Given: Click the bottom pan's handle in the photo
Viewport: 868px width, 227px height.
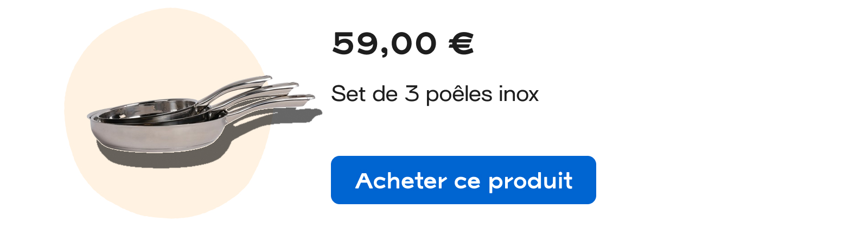Looking at the screenshot, I should pyautogui.click(x=271, y=105).
